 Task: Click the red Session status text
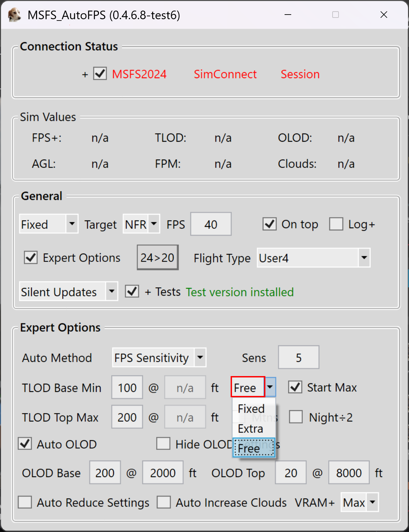point(300,74)
